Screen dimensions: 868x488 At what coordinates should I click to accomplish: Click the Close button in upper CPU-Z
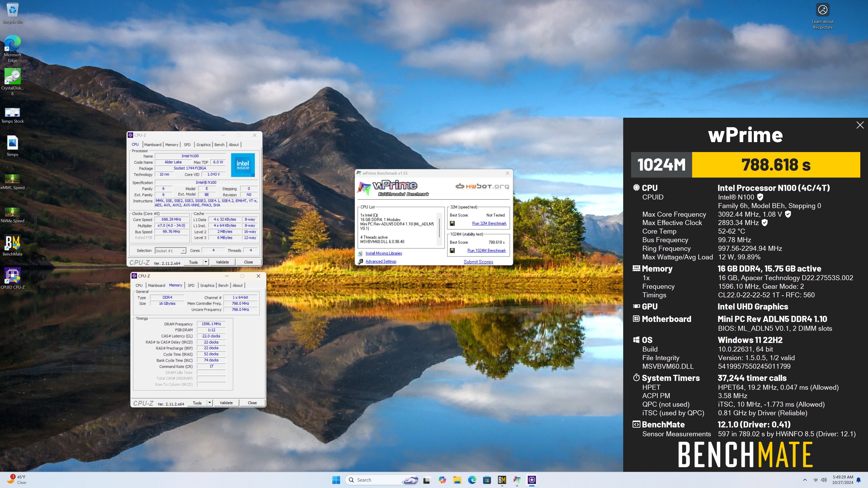coord(248,262)
